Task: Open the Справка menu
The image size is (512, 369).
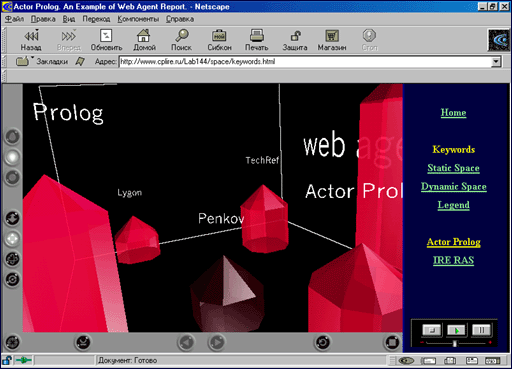Action: pos(180,19)
